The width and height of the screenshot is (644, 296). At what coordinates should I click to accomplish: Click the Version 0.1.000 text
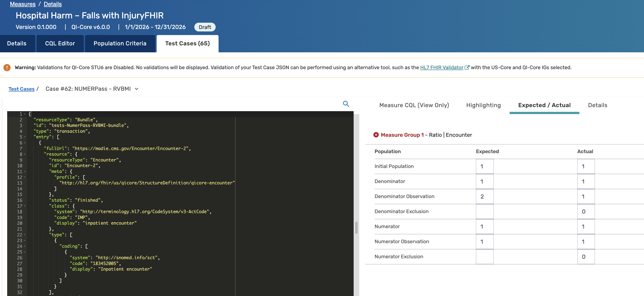[x=36, y=27]
